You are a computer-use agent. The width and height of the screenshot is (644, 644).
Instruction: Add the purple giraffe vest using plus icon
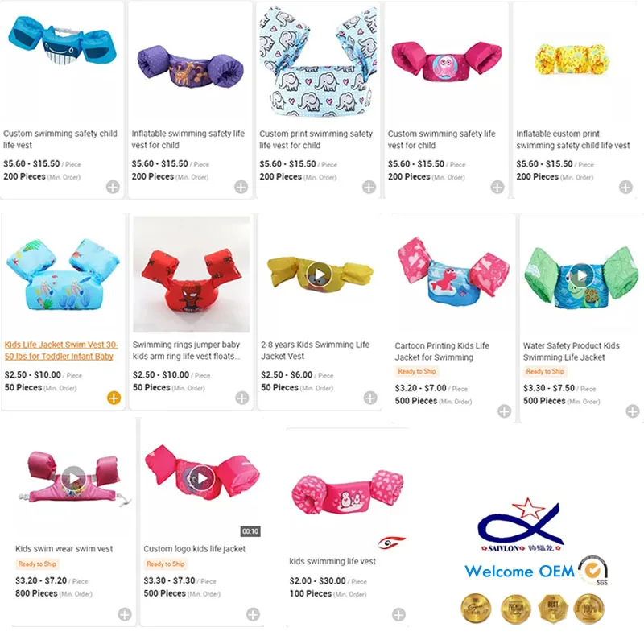pos(241,187)
